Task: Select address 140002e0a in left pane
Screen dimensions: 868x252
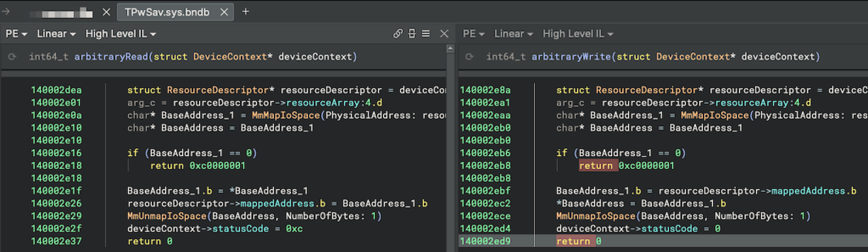Action: click(56, 115)
